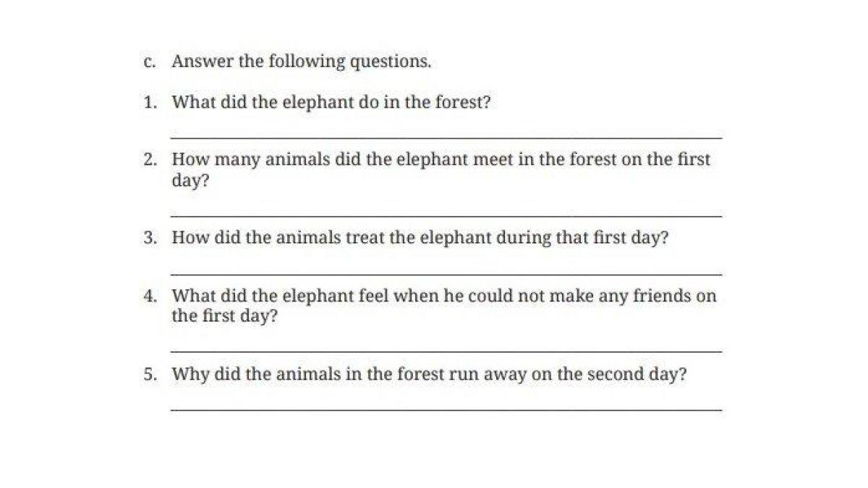Click the wrapped line 'the first day?' of question 4
The height and width of the screenshot is (488, 868).
pyautogui.click(x=225, y=317)
